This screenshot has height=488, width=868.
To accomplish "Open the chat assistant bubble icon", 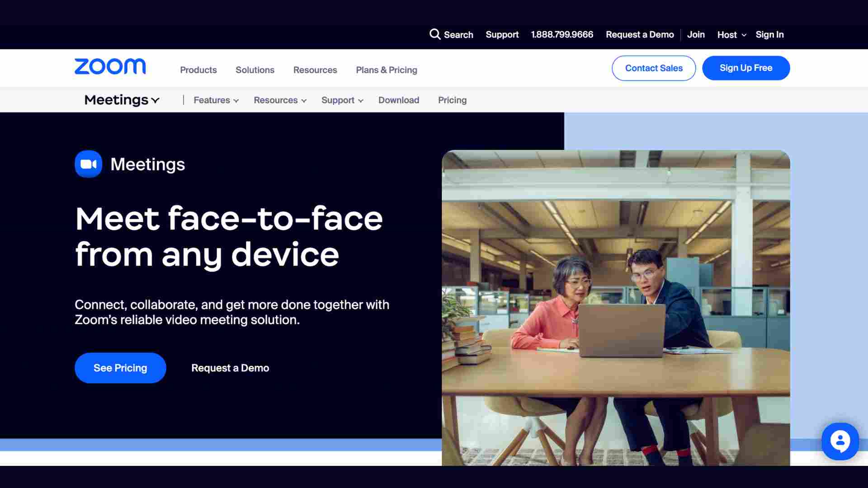I will point(840,441).
